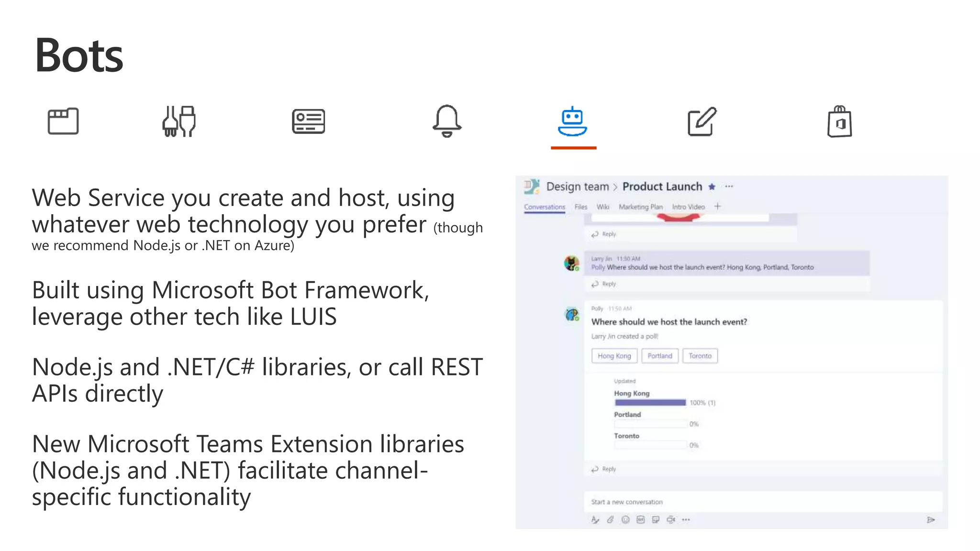Click the Toronto result progress bar
Image resolution: width=980 pixels, height=551 pixels.
[650, 445]
